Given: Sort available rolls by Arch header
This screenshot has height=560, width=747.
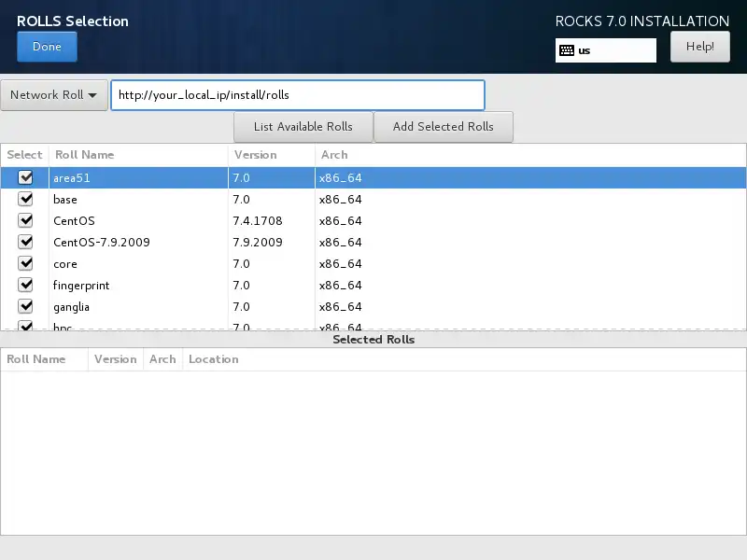Looking at the screenshot, I should [x=530, y=155].
